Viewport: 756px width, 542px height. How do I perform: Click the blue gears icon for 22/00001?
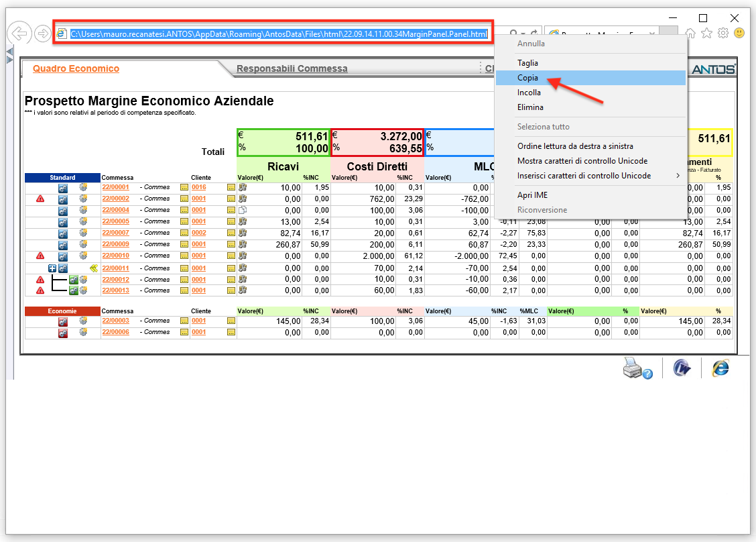tap(63, 188)
